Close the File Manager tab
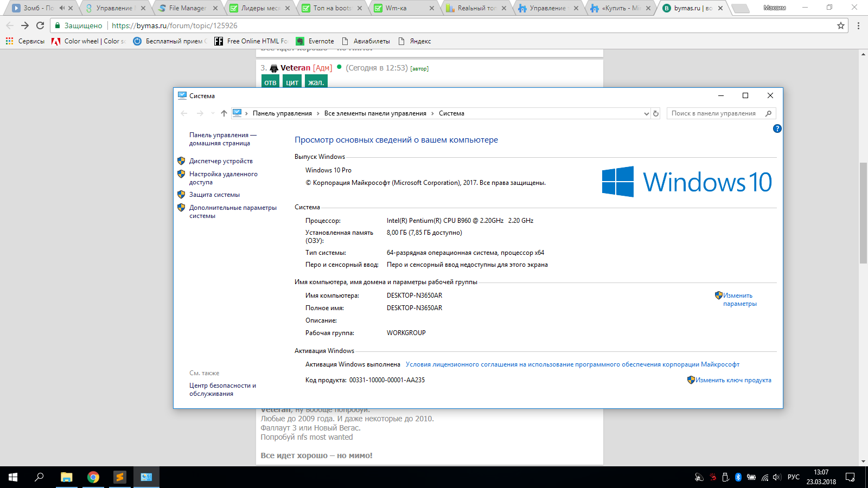Viewport: 868px width, 488px height. [215, 8]
